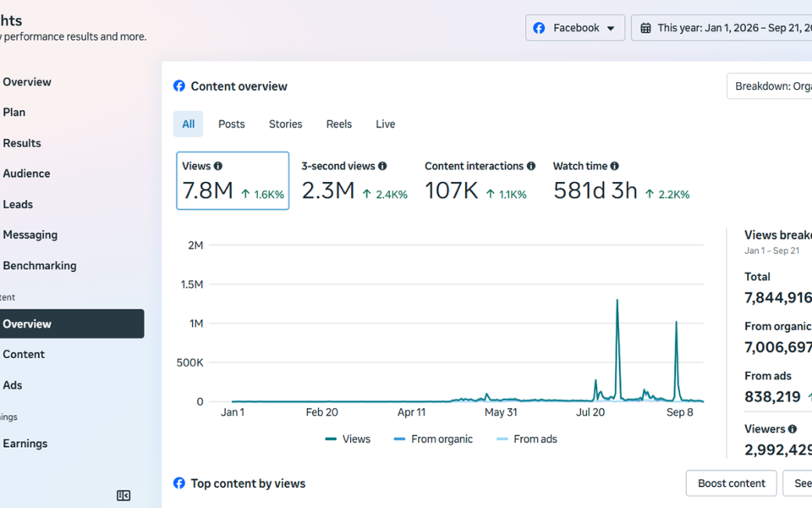The width and height of the screenshot is (812, 508).
Task: Toggle From organic series in legend
Action: pos(433,439)
